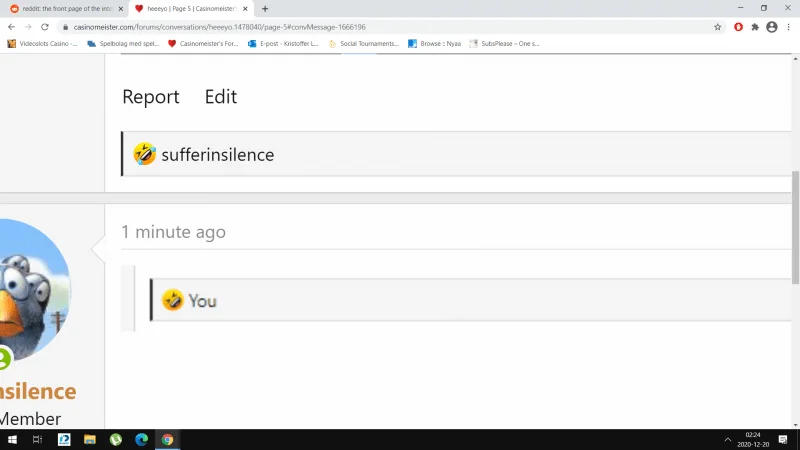Click the You reaction label
800x450 pixels.
click(x=203, y=301)
